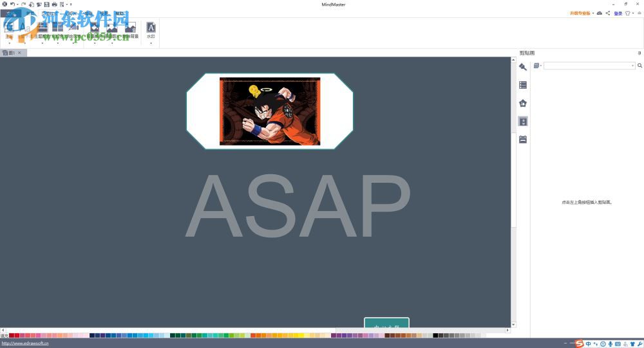Expand the Undo history dropdown arrow
The width and height of the screenshot is (644, 348).
(x=17, y=5)
